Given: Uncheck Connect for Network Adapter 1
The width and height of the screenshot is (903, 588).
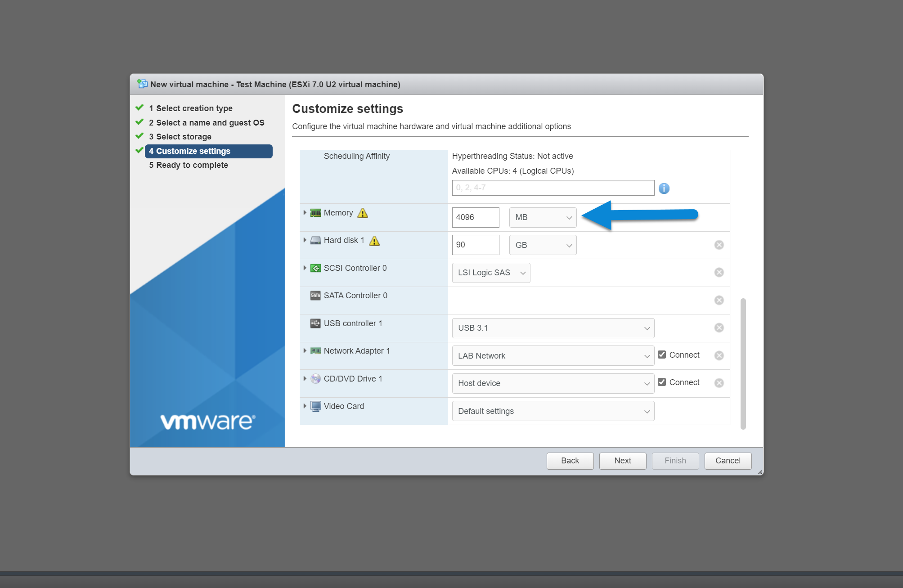Looking at the screenshot, I should 661,355.
